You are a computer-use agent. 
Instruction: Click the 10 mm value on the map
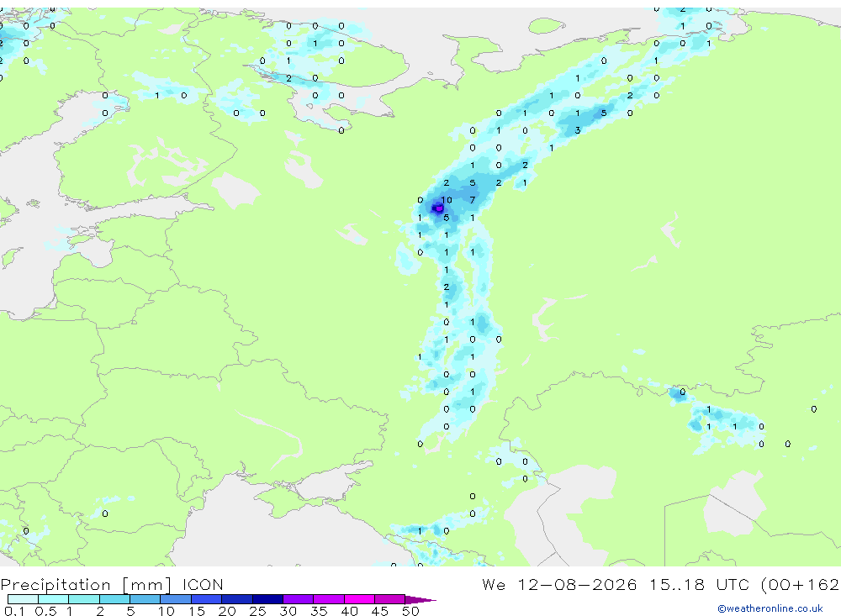(x=447, y=200)
